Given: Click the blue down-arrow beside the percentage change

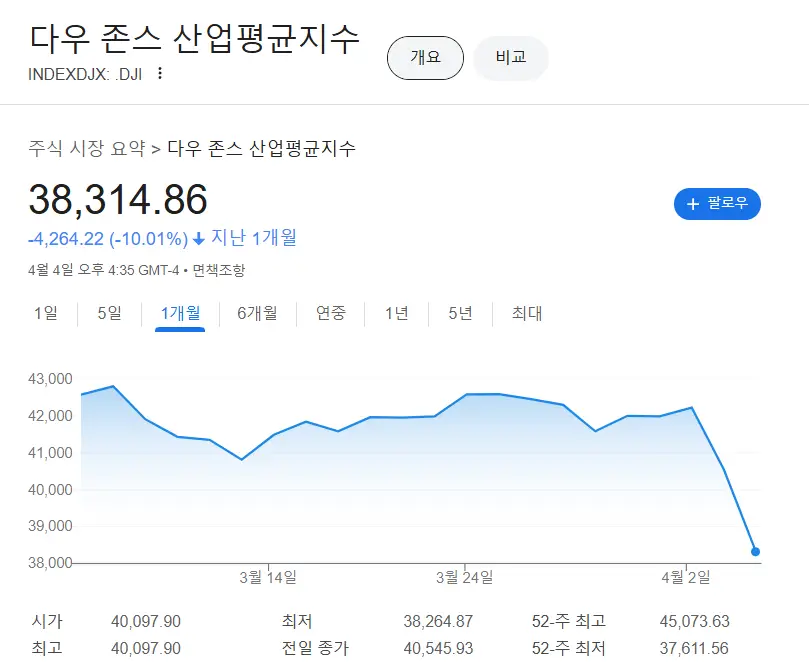Looking at the screenshot, I should click(199, 238).
